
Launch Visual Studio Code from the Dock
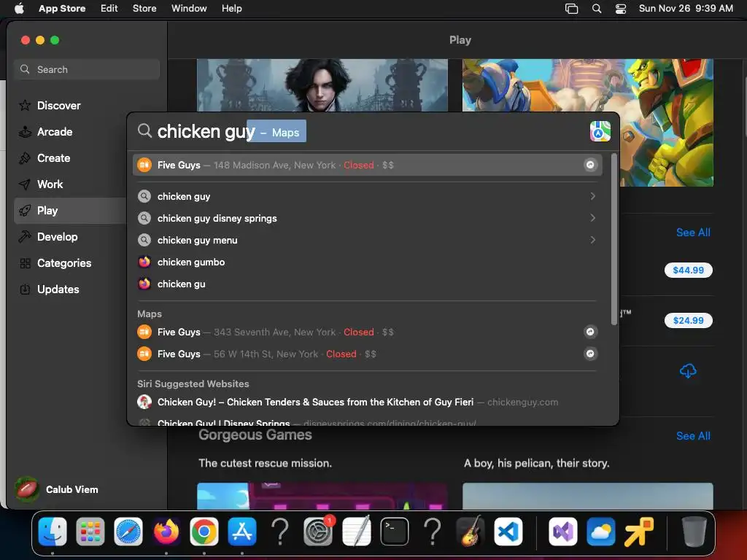pos(508,531)
